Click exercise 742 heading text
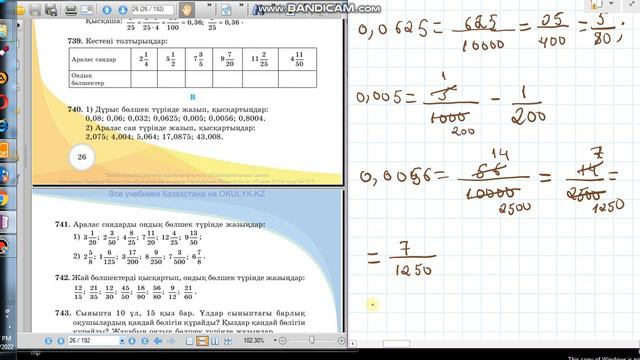The width and height of the screenshot is (640, 360). click(180, 278)
